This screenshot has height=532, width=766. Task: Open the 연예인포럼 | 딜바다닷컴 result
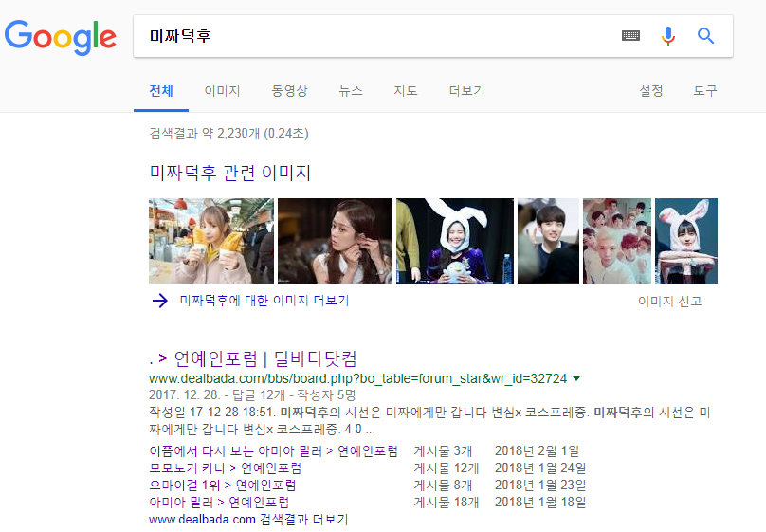click(x=253, y=358)
